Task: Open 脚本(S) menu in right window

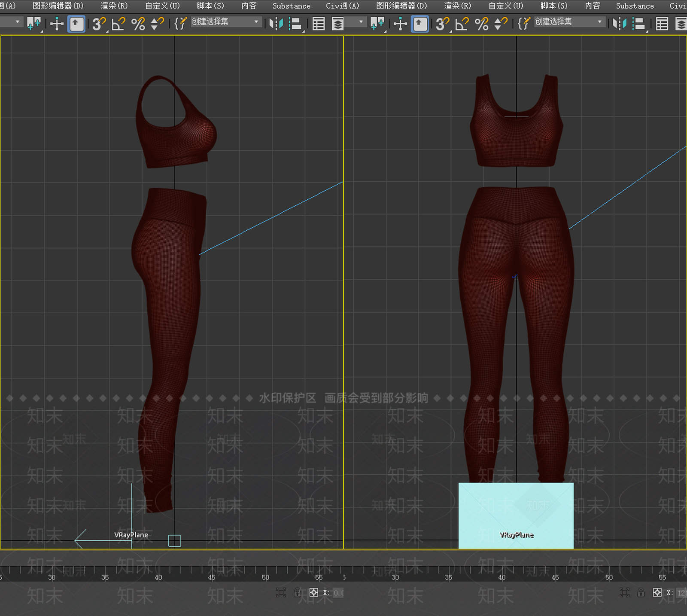Action: point(554,6)
